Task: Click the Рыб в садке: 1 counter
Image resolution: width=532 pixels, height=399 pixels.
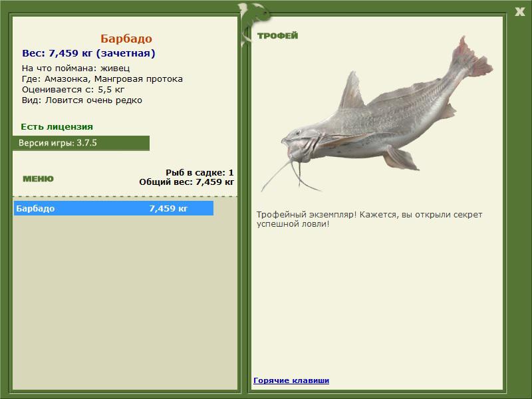Action: (199, 173)
